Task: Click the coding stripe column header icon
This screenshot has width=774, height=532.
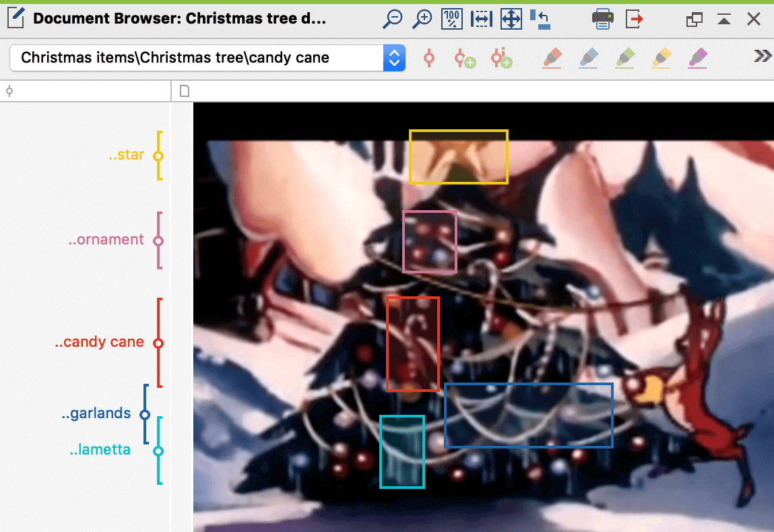Action: [x=9, y=91]
